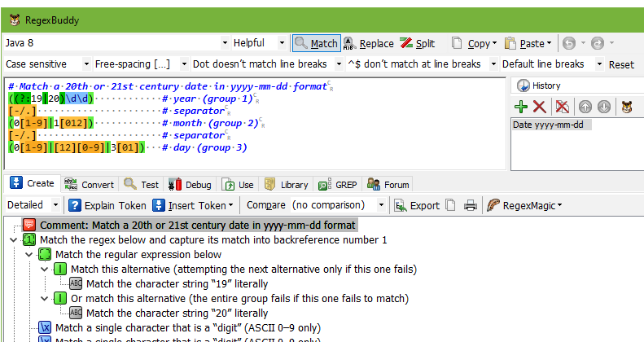
Task: Open the Debug tab
Action: (190, 185)
